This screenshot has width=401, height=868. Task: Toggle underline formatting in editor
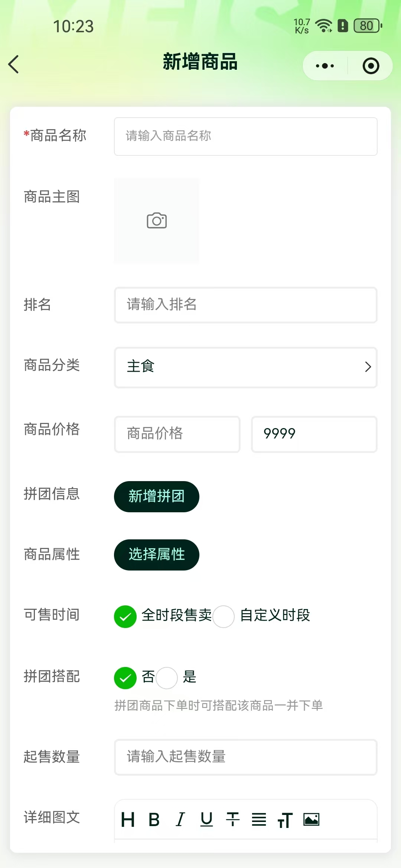click(206, 819)
